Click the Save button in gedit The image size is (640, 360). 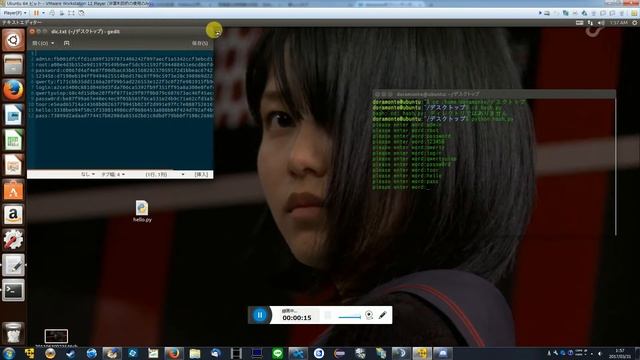200,43
